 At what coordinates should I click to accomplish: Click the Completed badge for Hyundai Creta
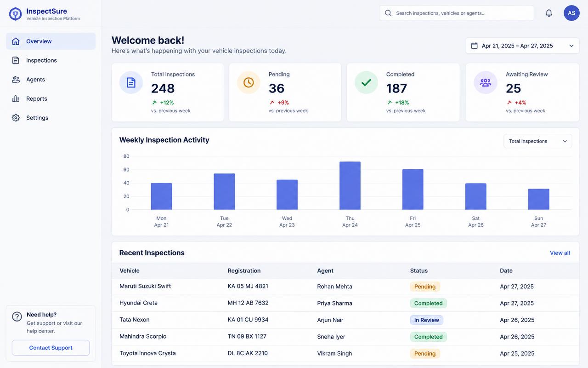pos(429,303)
